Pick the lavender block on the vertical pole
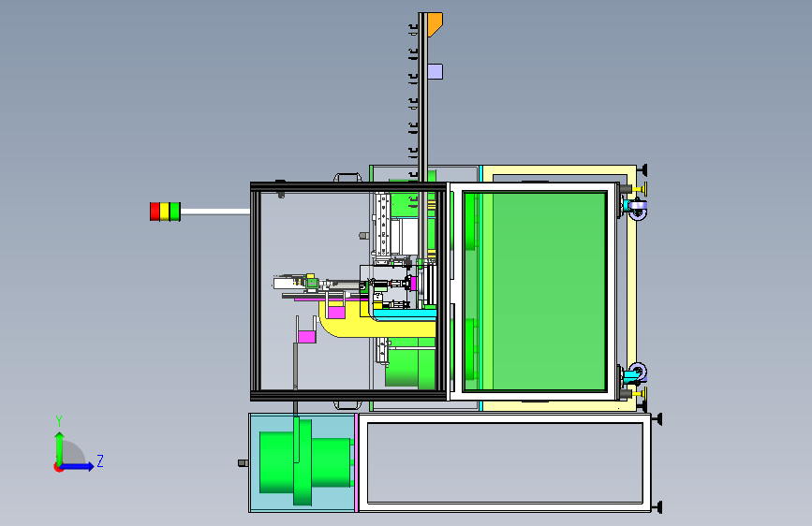 click(x=435, y=71)
